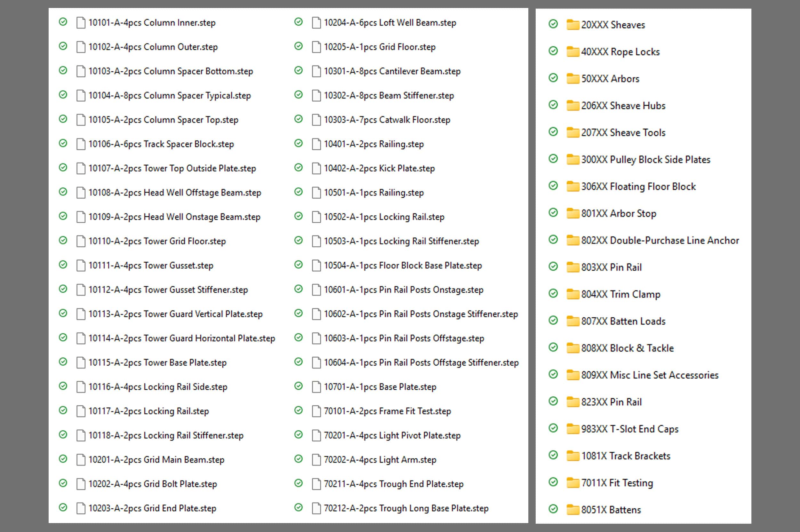Viewport: 800px width, 532px height.
Task: Click sync status checkmark for 10102-A-4pcs Column Outer.step
Action: tap(63, 46)
